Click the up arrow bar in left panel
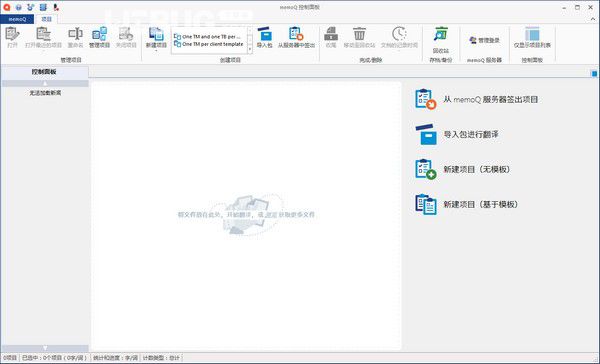 point(45,83)
